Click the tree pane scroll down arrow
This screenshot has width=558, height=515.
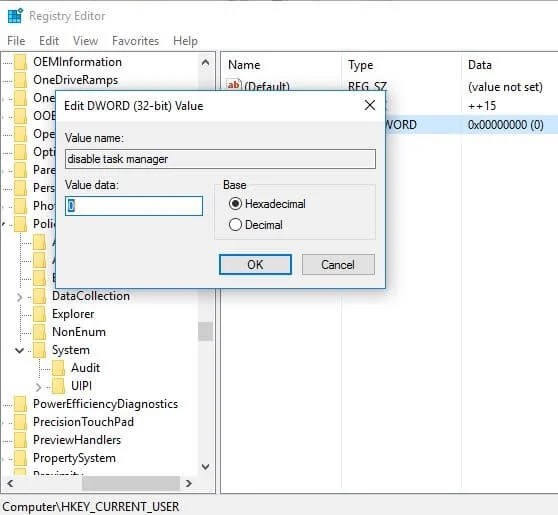pos(205,467)
